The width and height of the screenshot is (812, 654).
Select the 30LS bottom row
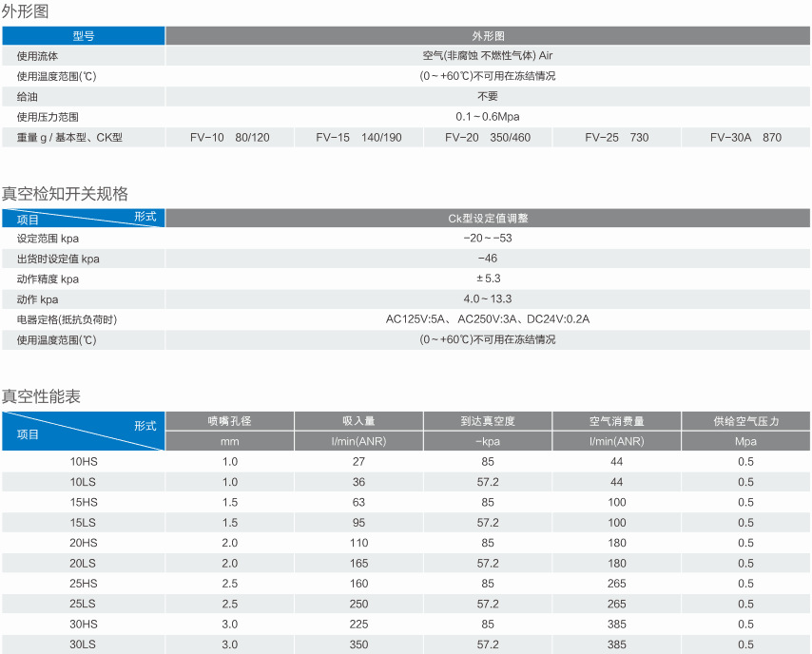click(84, 644)
